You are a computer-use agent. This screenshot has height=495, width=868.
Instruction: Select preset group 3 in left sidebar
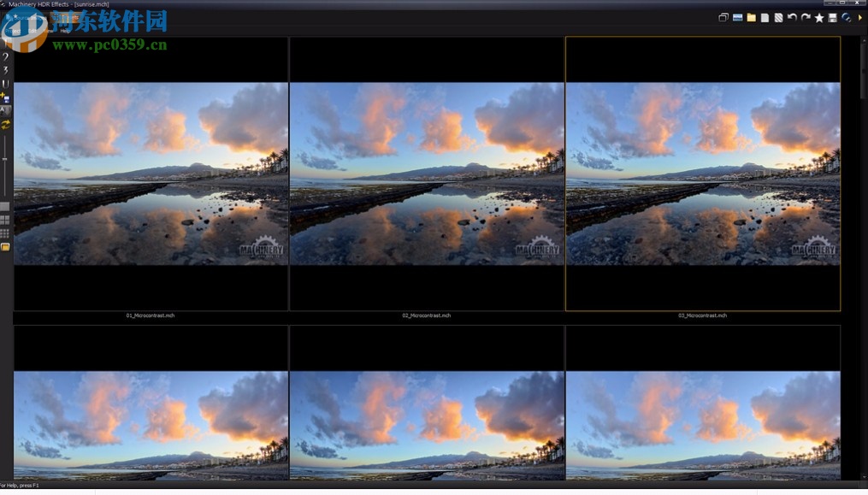[5, 70]
